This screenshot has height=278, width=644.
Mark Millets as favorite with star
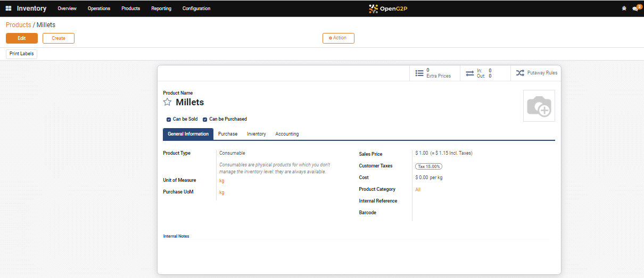click(167, 102)
